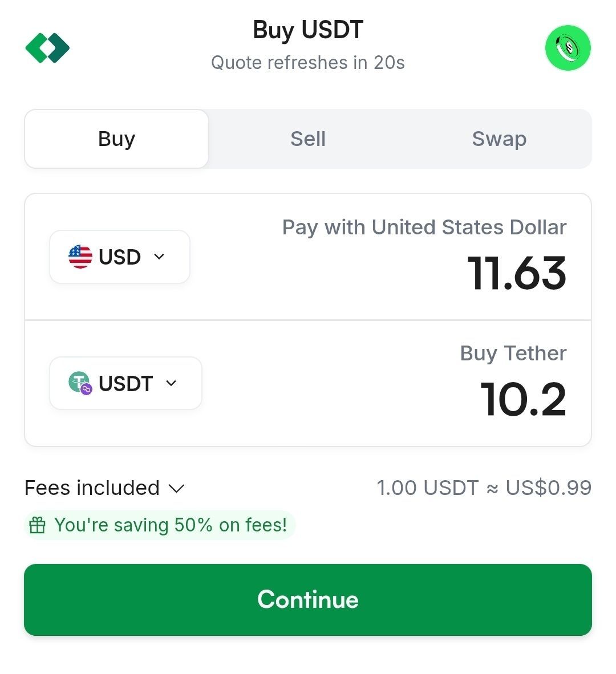
Task: Click the US flag icon
Action: pos(80,257)
